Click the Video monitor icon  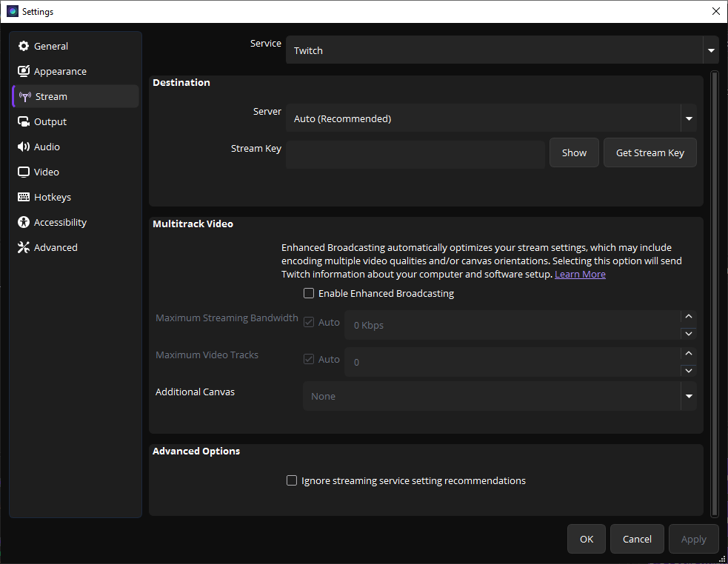pos(24,172)
